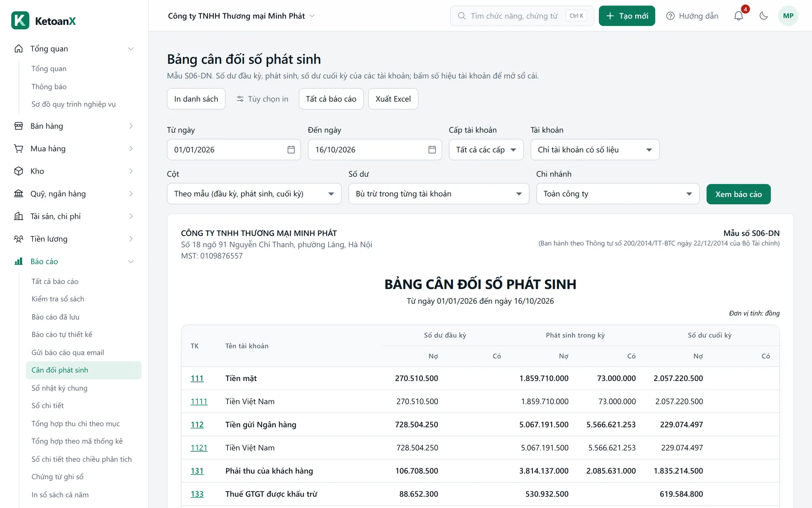Select Cân đối phát sinh menu item
The height and width of the screenshot is (508, 812).
coord(83,370)
